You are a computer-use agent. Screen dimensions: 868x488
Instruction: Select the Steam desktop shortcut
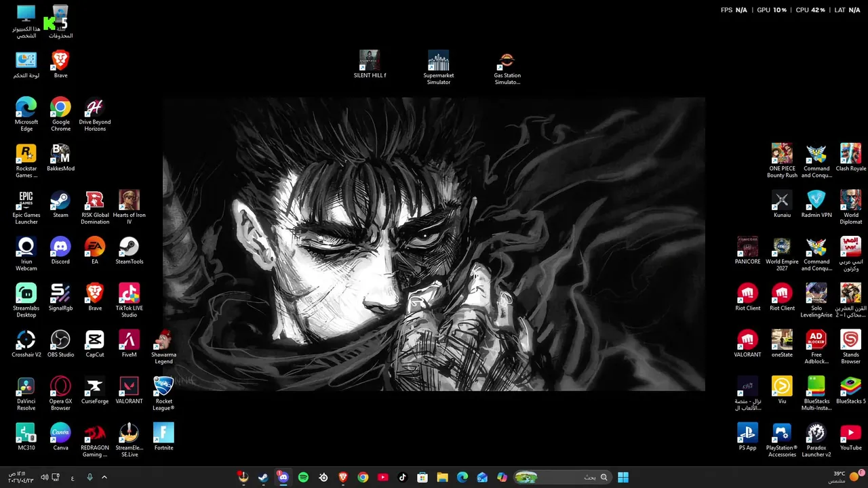(x=60, y=204)
